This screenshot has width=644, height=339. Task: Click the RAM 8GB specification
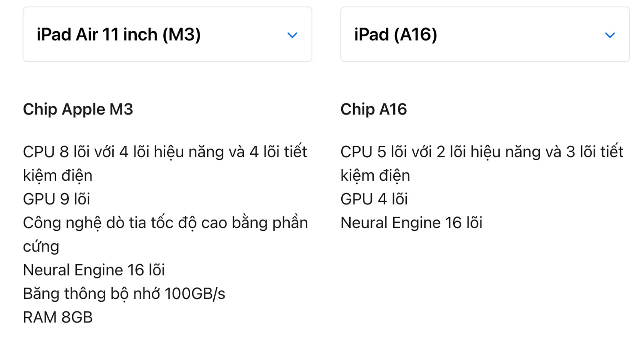coord(58,317)
